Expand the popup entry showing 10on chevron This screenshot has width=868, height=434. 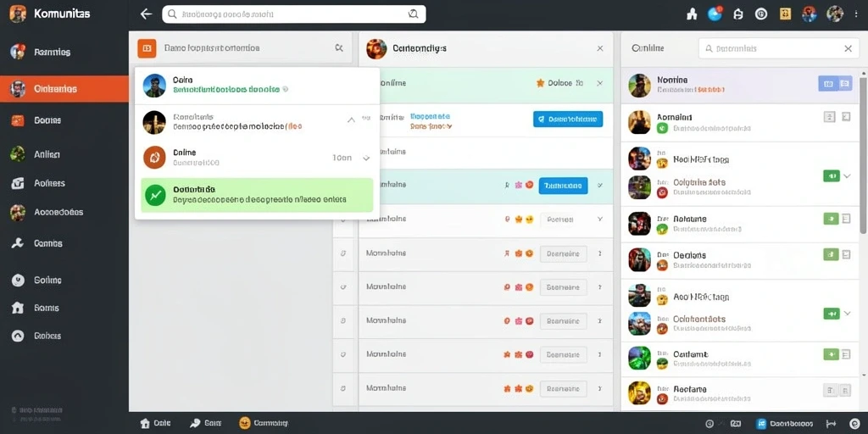pos(366,159)
